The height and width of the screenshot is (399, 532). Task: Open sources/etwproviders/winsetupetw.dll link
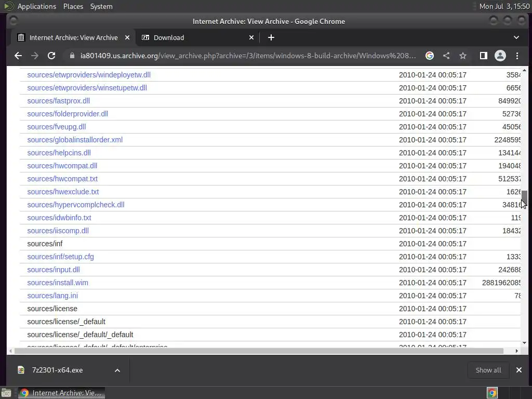pos(87,88)
